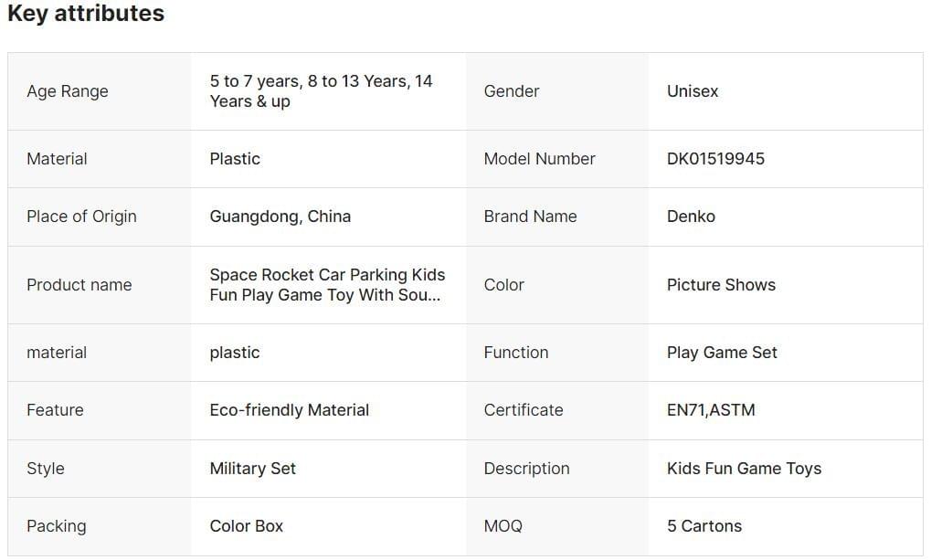Click the Play Game Set function value
931x560 pixels.
[x=722, y=353]
